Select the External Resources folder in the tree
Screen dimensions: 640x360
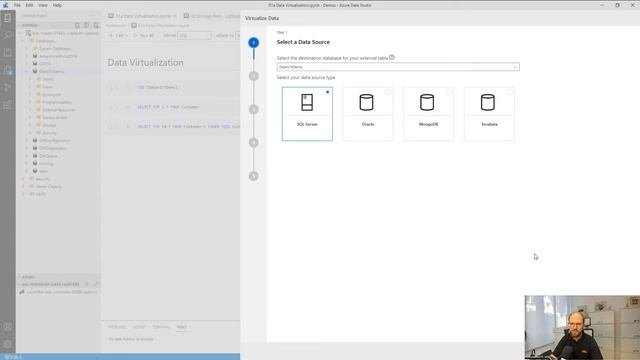click(58, 110)
